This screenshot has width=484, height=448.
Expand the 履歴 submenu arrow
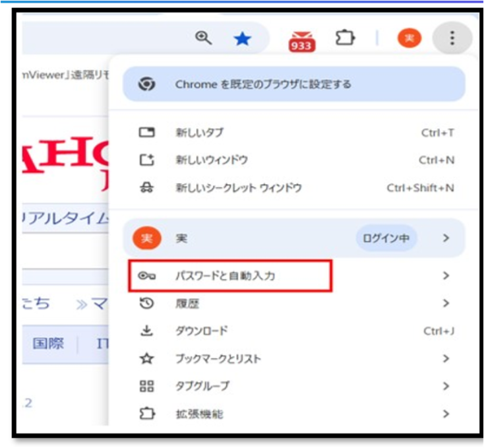click(446, 304)
